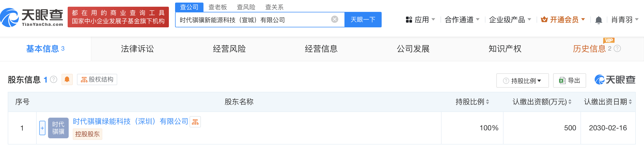Open the 肖青羽 user account menu

click(625, 20)
